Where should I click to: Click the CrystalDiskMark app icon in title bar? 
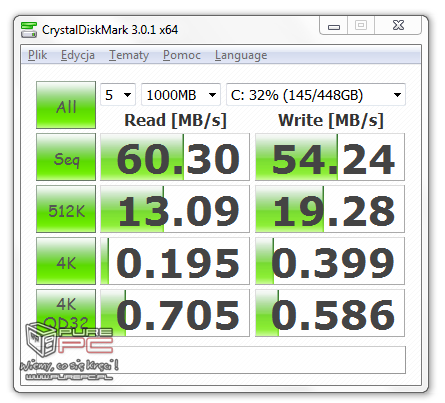pos(29,30)
